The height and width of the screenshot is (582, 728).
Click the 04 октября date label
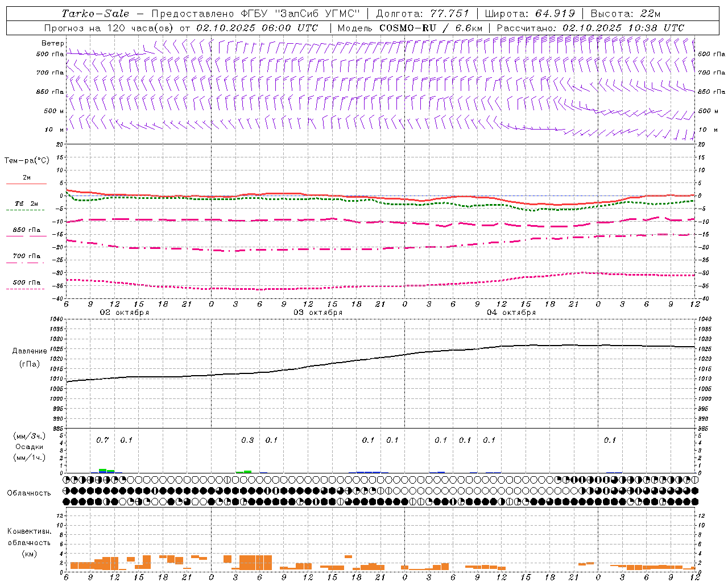tap(511, 313)
